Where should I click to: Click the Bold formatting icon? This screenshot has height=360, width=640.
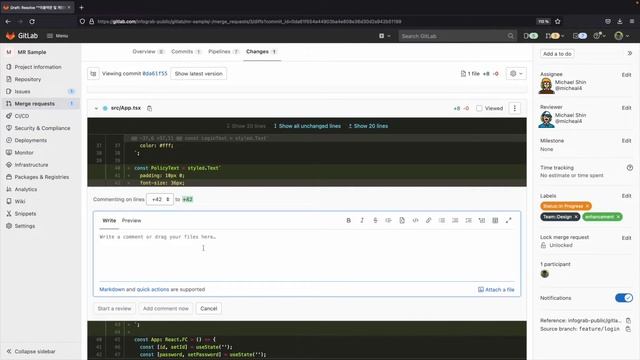click(x=349, y=220)
